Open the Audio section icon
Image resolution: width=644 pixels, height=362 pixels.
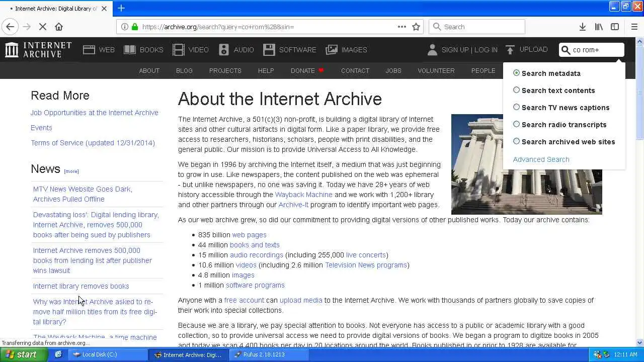(224, 50)
